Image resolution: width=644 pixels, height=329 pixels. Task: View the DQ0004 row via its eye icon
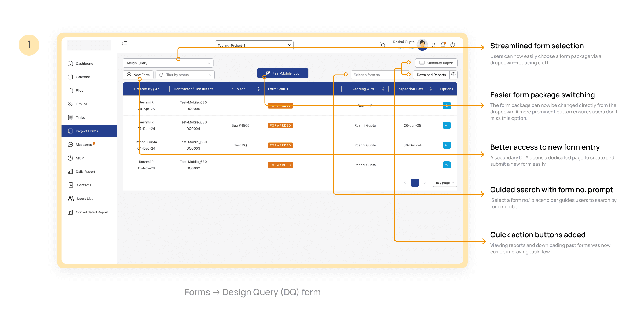tap(447, 125)
